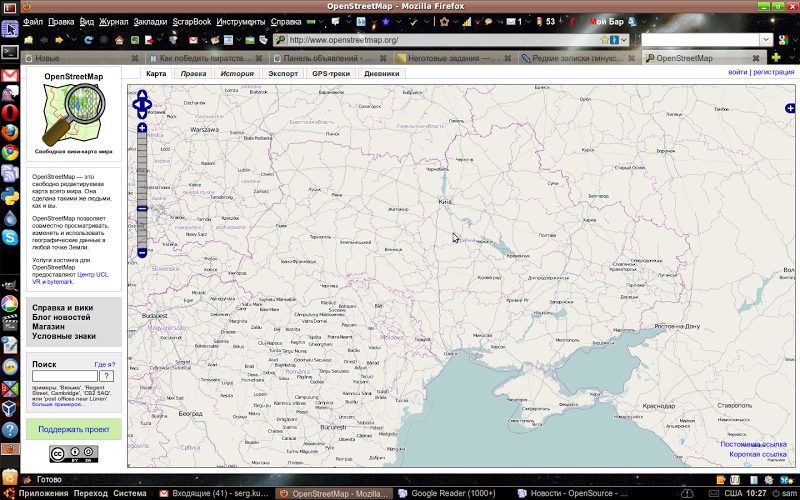Open the VirtualBox icon in side dock
Viewport: 800px width, 500px height.
(x=10, y=409)
